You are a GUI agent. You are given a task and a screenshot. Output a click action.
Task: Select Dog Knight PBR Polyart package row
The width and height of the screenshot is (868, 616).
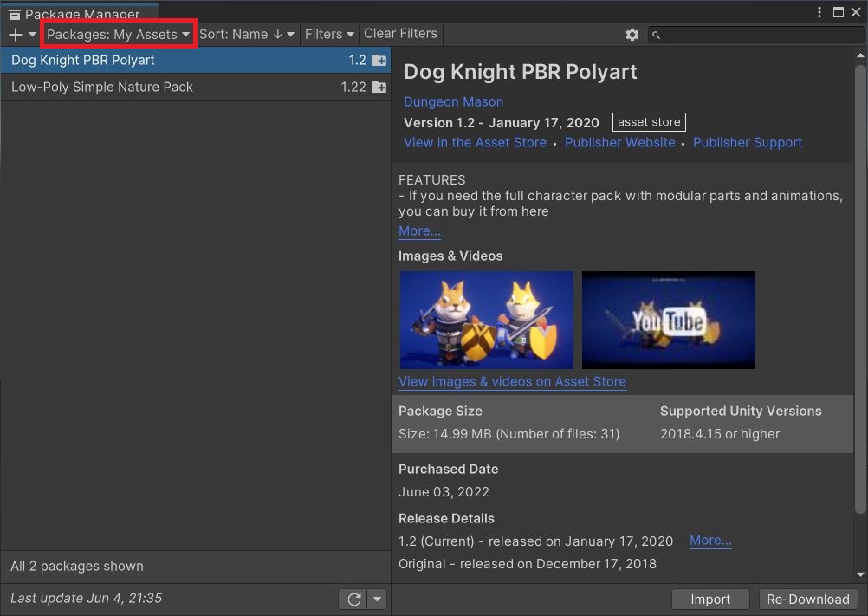point(196,61)
